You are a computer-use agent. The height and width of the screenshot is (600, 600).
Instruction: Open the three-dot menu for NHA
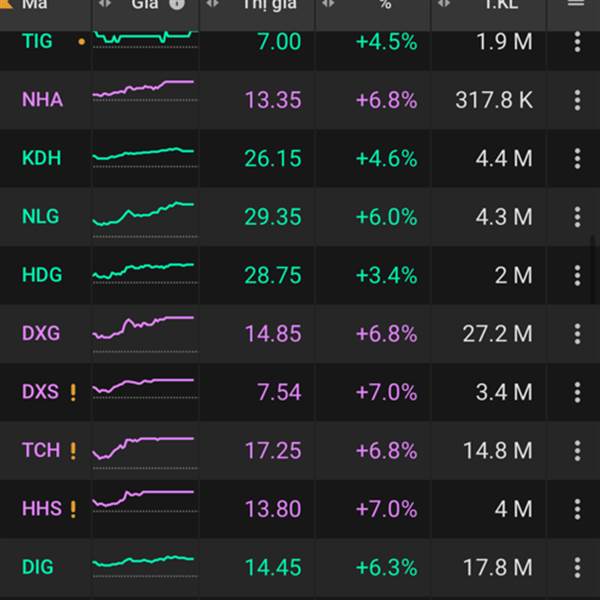[577, 100]
